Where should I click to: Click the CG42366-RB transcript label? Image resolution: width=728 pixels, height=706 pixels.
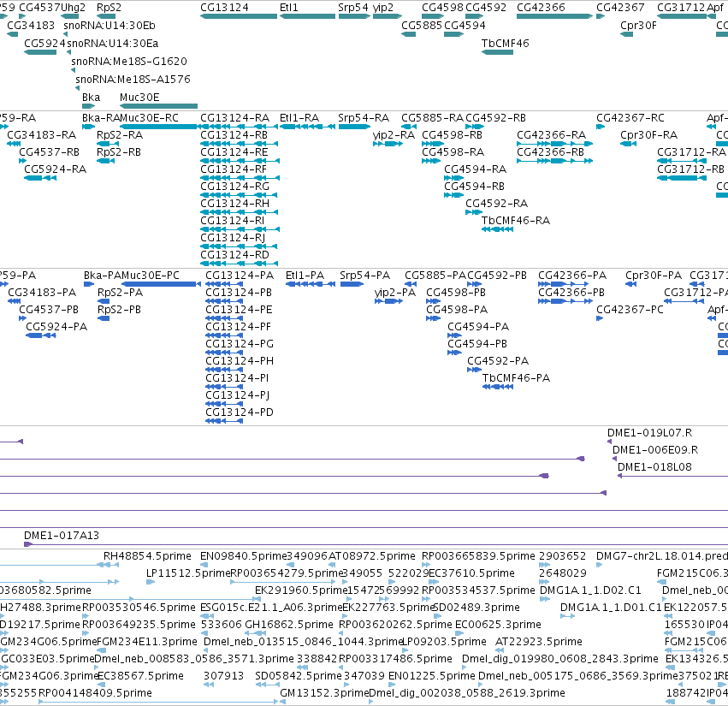550,152
